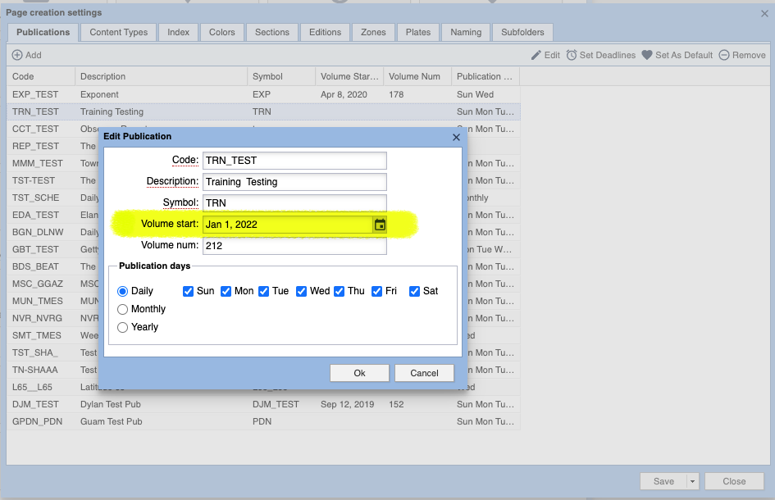Open the Plates tab

pyautogui.click(x=418, y=32)
